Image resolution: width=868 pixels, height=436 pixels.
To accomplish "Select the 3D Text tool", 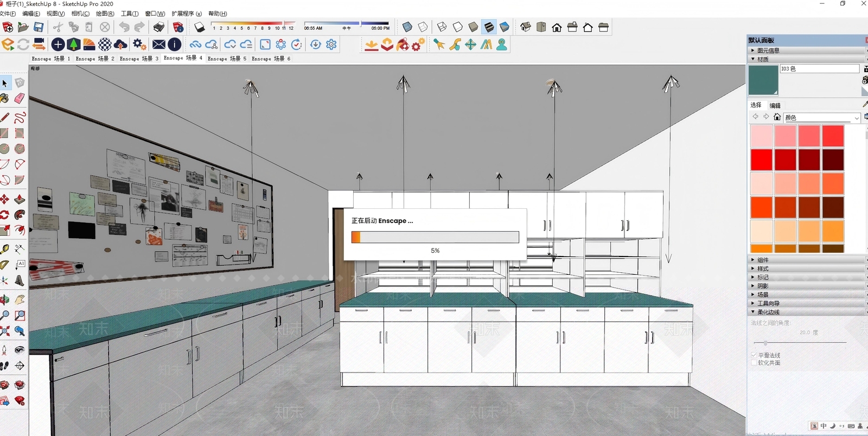I will coord(20,280).
